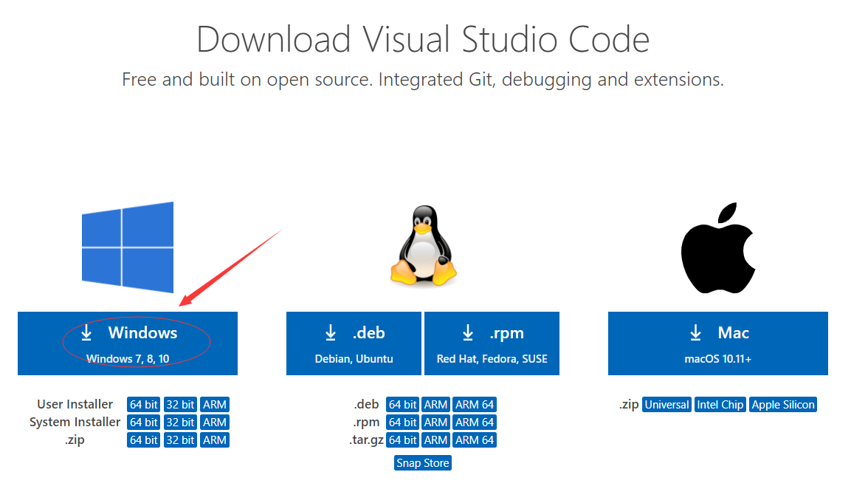Screen dimensions: 868x489
Task: Select System Installer 32 bit
Action: click(x=180, y=423)
